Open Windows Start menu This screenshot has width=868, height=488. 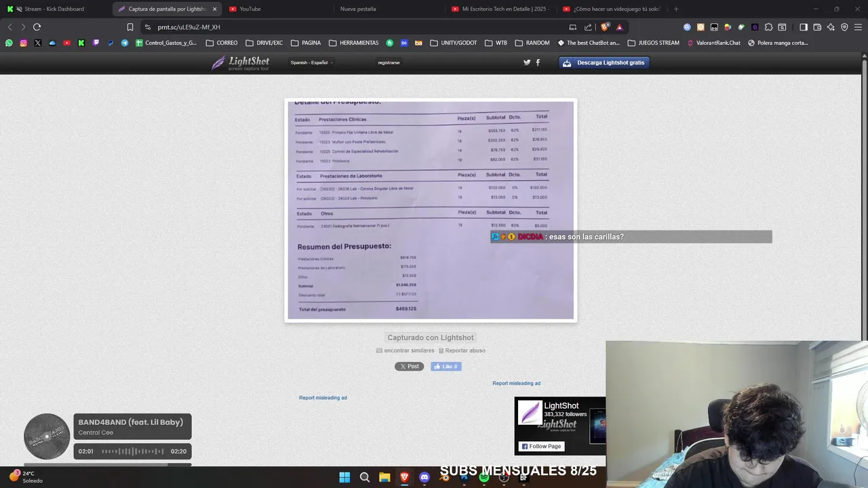344,477
